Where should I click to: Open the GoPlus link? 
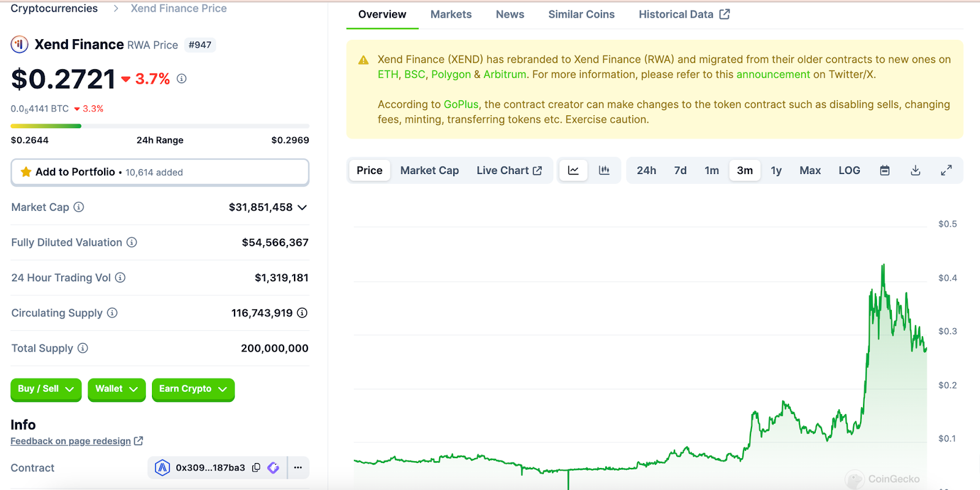click(x=461, y=104)
